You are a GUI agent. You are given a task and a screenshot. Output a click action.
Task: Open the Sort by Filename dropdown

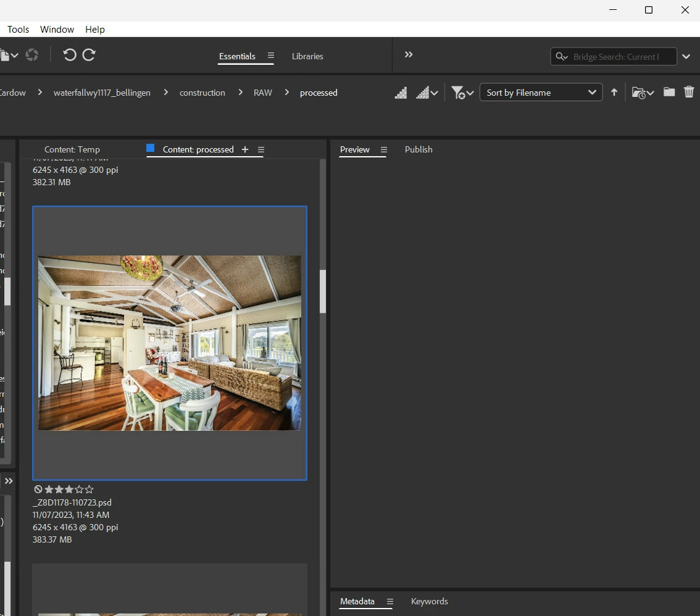point(541,93)
